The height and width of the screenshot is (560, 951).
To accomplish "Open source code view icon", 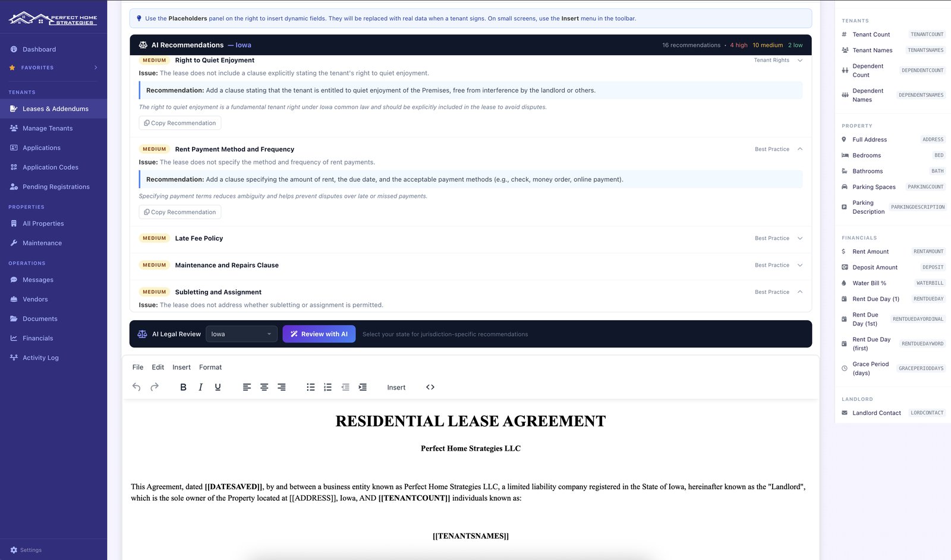I will [x=430, y=387].
